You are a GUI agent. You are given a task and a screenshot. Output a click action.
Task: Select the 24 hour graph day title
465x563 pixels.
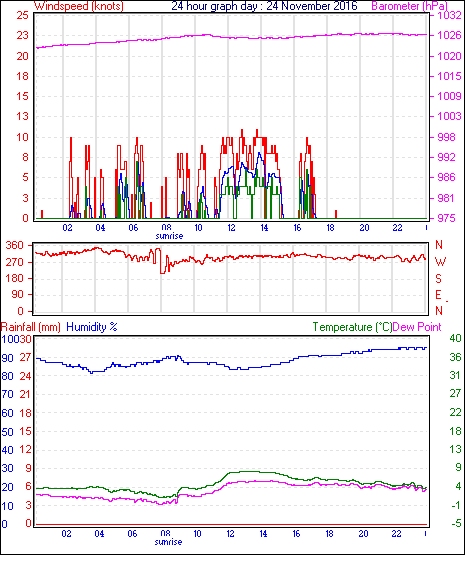(x=264, y=6)
